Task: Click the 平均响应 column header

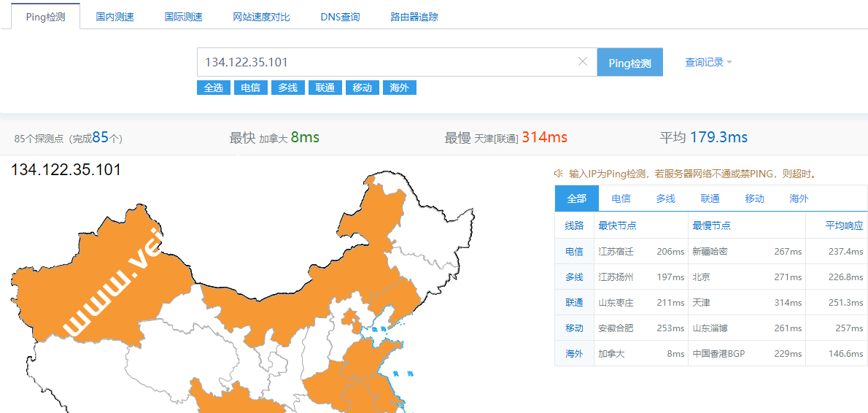Action: pos(844,225)
